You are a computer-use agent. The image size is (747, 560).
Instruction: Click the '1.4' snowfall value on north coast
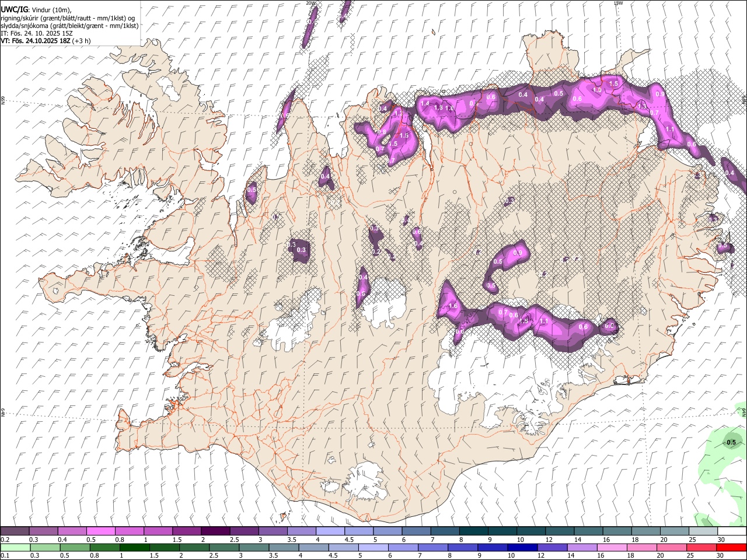[424, 103]
